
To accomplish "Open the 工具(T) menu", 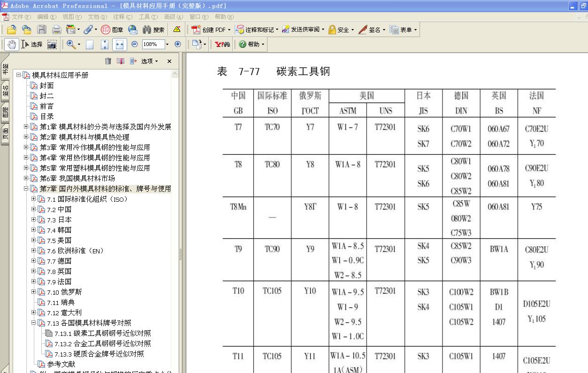I will 148,17.
